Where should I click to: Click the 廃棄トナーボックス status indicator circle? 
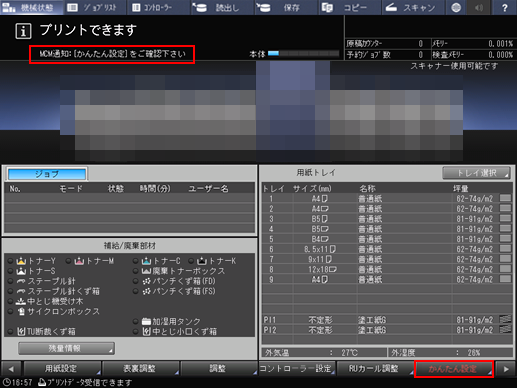136,271
